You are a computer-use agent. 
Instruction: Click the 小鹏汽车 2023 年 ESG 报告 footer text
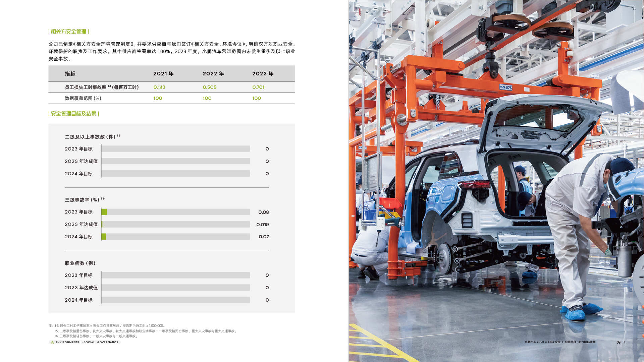coord(542,342)
